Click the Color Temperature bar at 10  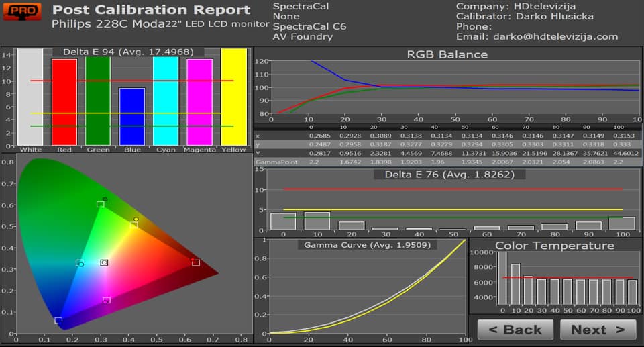click(515, 284)
